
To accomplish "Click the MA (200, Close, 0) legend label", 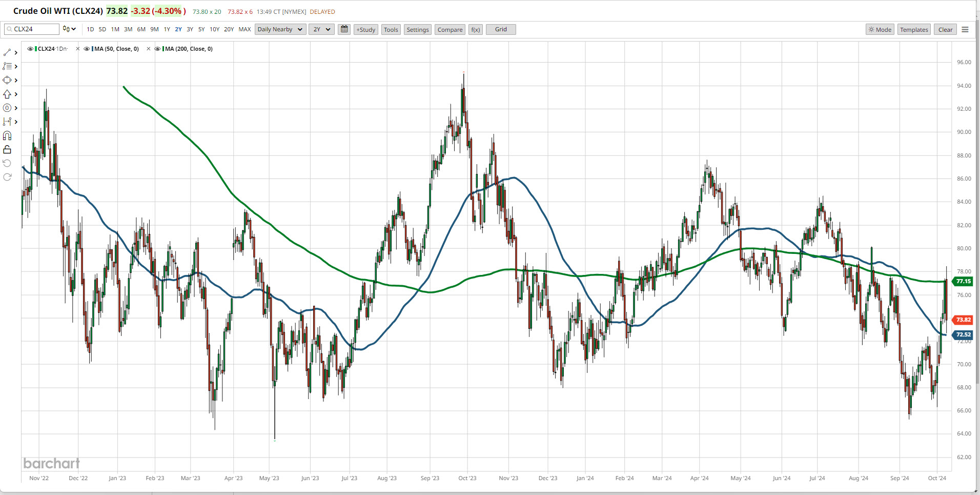I will (189, 49).
